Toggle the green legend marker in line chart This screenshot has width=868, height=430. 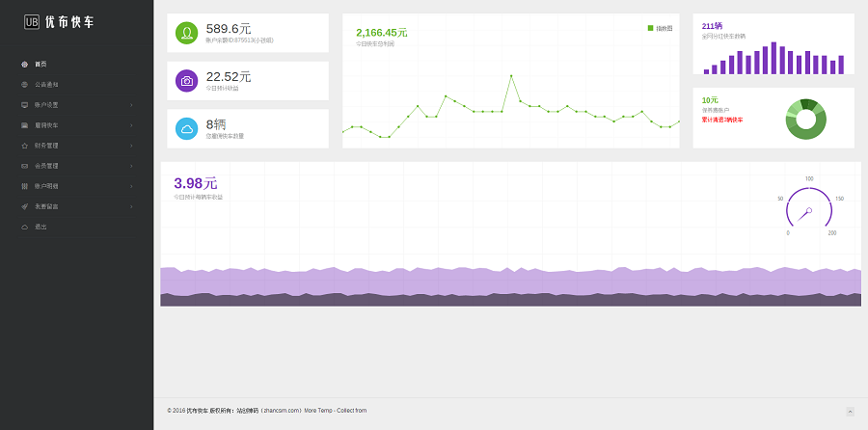650,28
